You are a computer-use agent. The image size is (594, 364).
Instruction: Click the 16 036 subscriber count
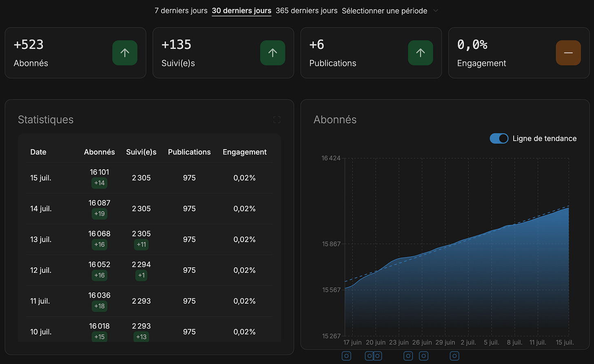pos(100,295)
